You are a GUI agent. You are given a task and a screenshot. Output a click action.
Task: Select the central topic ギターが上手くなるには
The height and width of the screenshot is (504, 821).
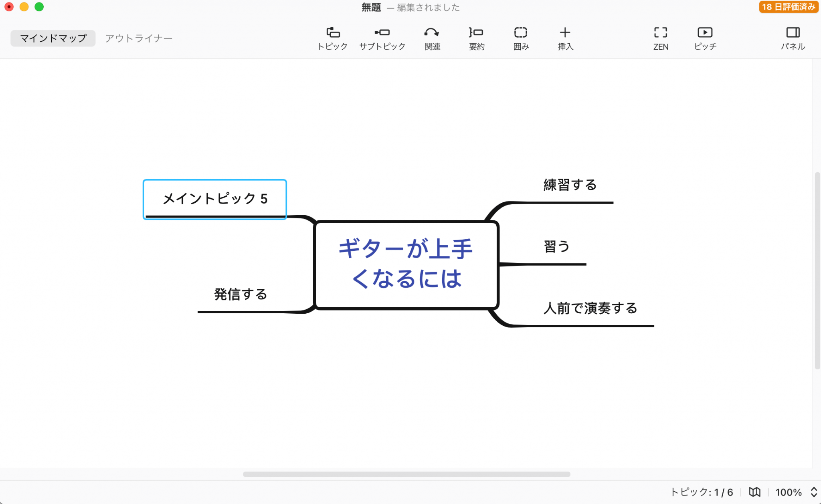pos(406,264)
